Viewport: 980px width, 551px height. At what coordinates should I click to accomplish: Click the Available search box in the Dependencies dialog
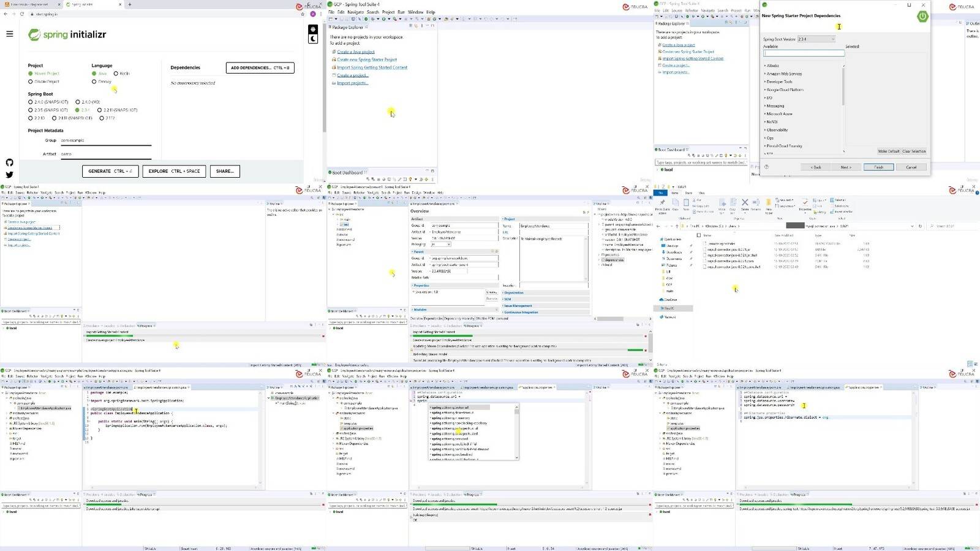click(x=804, y=53)
